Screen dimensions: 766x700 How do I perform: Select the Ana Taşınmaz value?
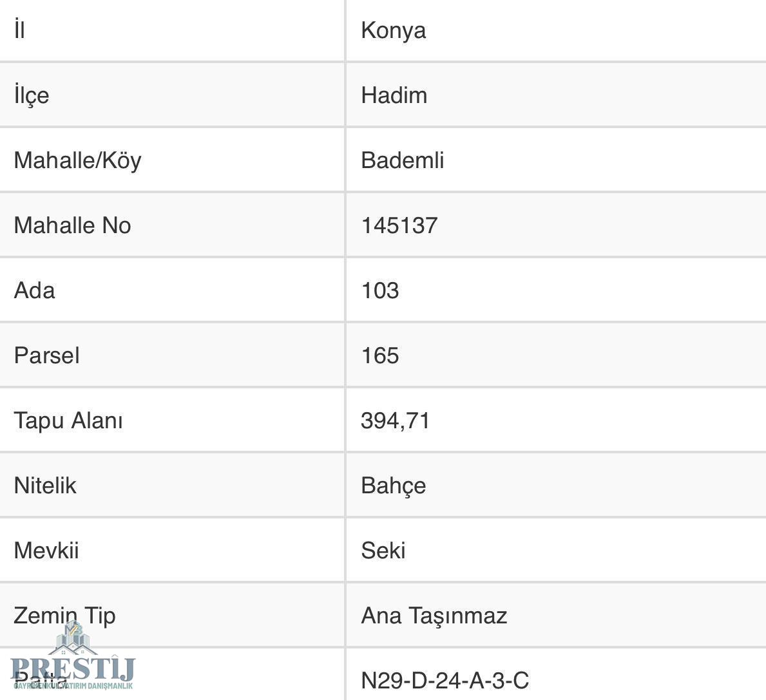pyautogui.click(x=434, y=616)
